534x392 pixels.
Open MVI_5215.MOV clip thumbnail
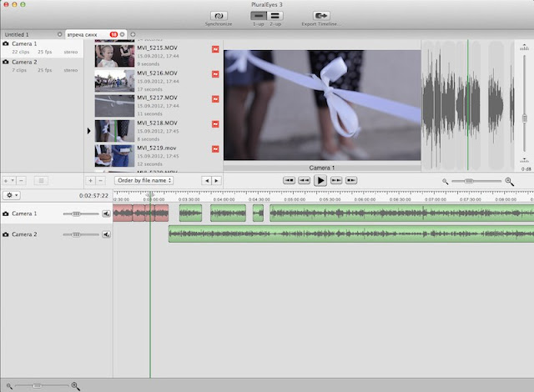coord(114,56)
